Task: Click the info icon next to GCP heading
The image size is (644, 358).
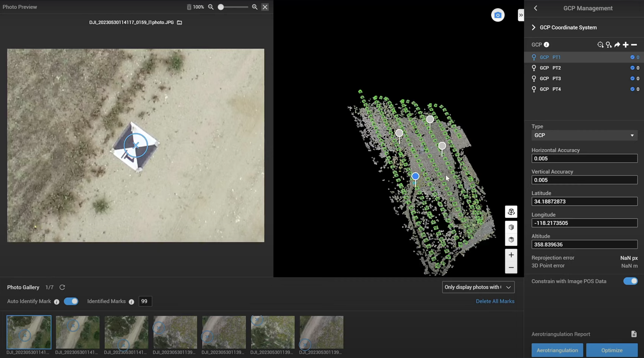Action: pyautogui.click(x=547, y=45)
